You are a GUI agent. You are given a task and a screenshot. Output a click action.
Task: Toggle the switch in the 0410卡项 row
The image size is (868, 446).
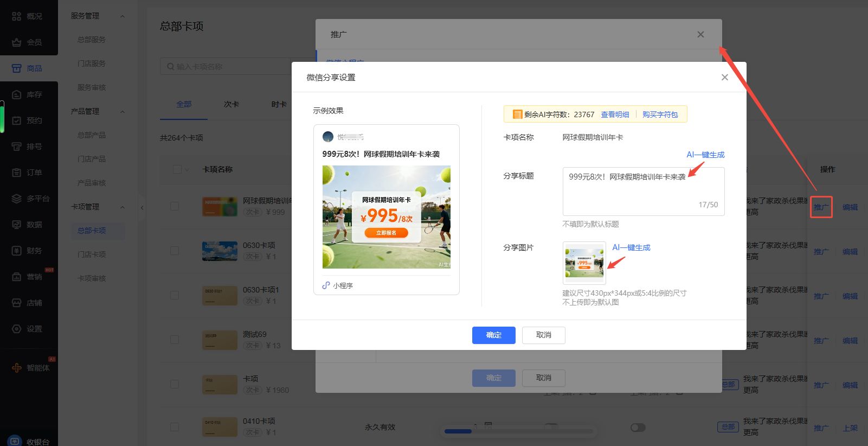point(638,428)
